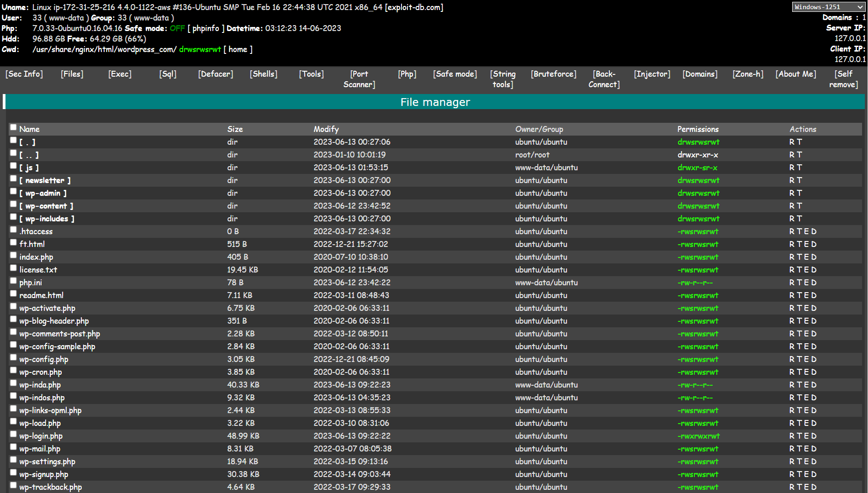Open the Exec menu item
The image size is (868, 493).
coord(120,74)
